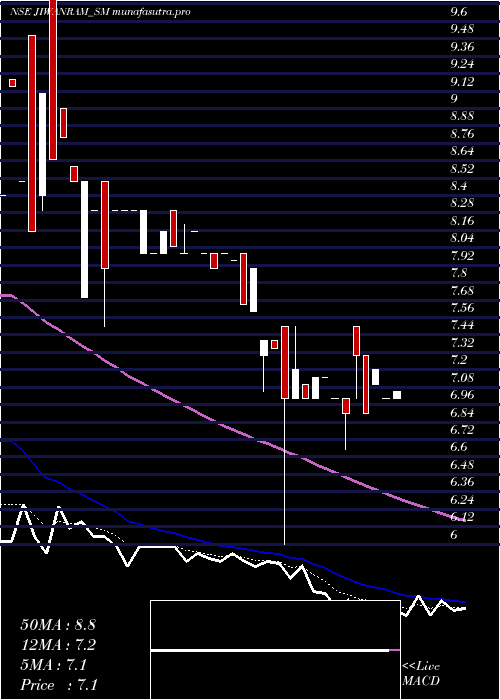The width and height of the screenshot is (500, 700).
Task: Click the 9.36 price axis label
Action: point(462,46)
